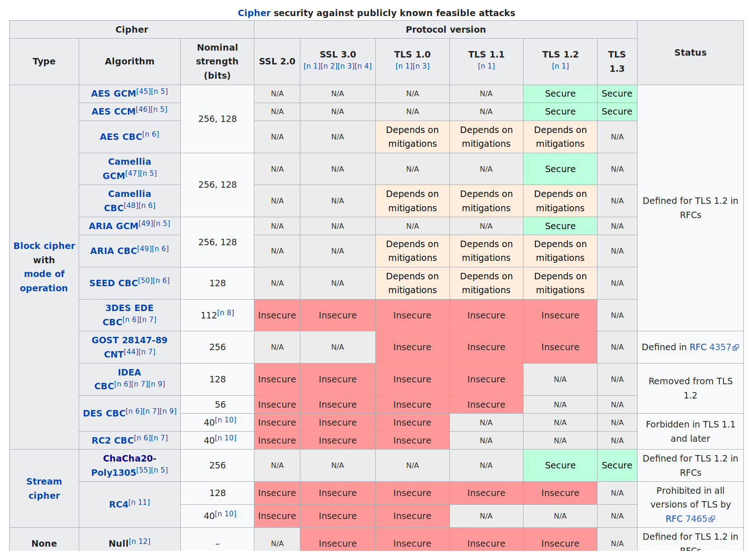Open citation [45] next to AES GCM
This screenshot has height=560, width=753.
pyautogui.click(x=143, y=91)
